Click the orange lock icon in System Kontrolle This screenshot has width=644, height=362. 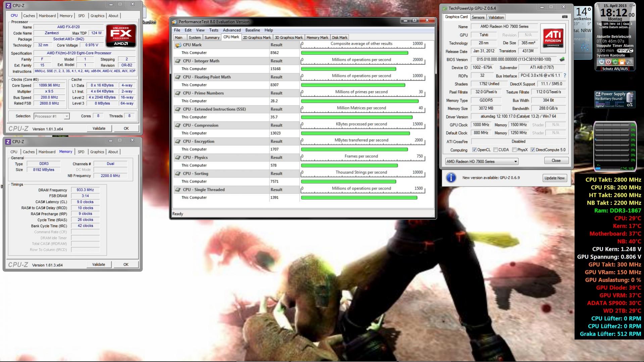622,62
